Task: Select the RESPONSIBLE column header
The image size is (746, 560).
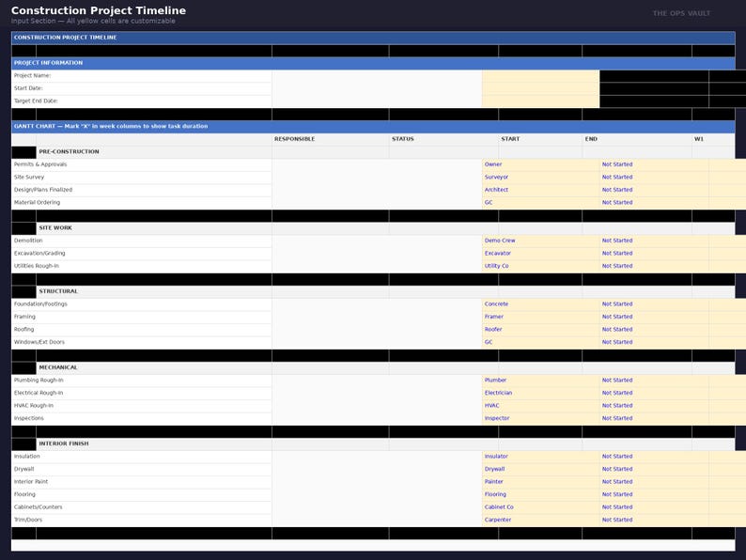Action: pos(330,139)
